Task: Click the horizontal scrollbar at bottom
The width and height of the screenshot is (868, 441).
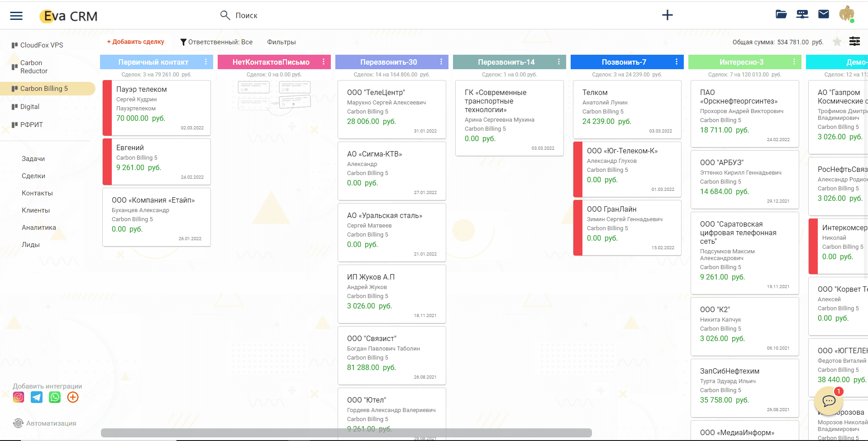Action: pos(346,433)
